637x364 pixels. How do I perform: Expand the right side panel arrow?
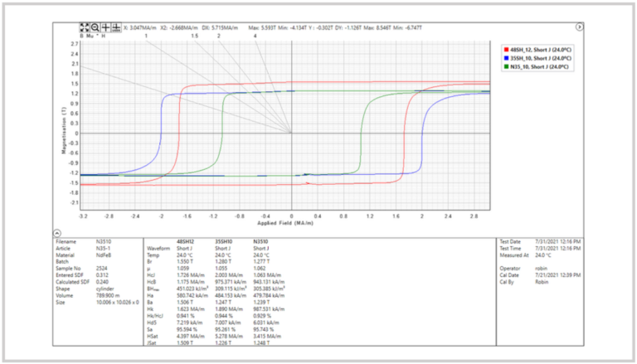580,27
